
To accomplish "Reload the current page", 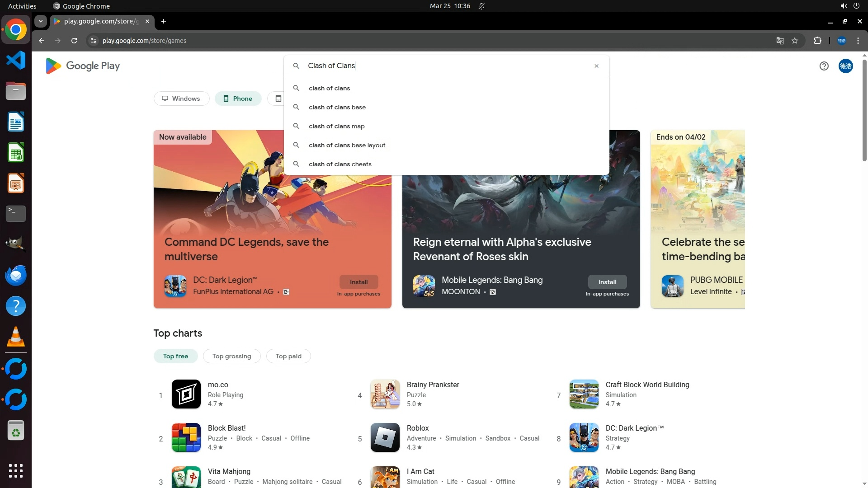I will coord(74,41).
